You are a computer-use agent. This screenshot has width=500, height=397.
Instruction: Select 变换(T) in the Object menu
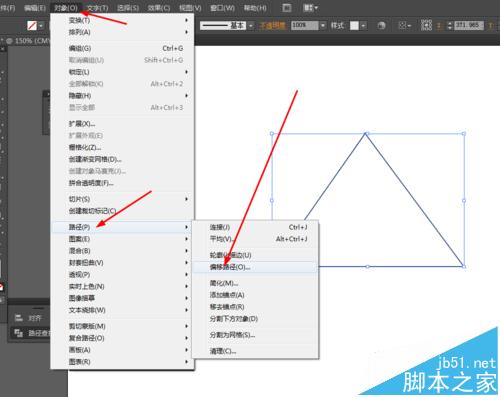pos(122,20)
